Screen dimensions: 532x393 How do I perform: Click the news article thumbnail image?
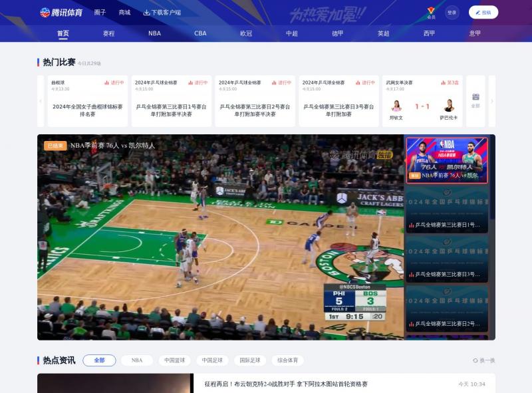click(x=115, y=383)
